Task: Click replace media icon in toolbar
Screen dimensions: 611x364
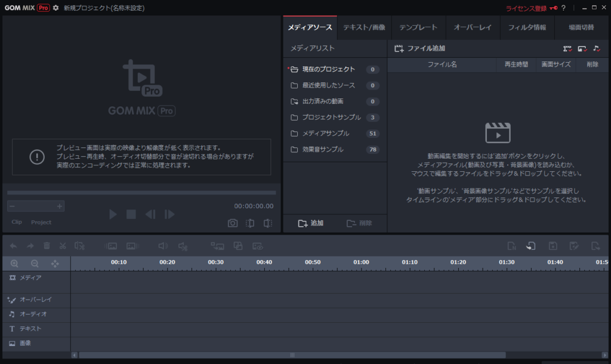Action: (217, 246)
